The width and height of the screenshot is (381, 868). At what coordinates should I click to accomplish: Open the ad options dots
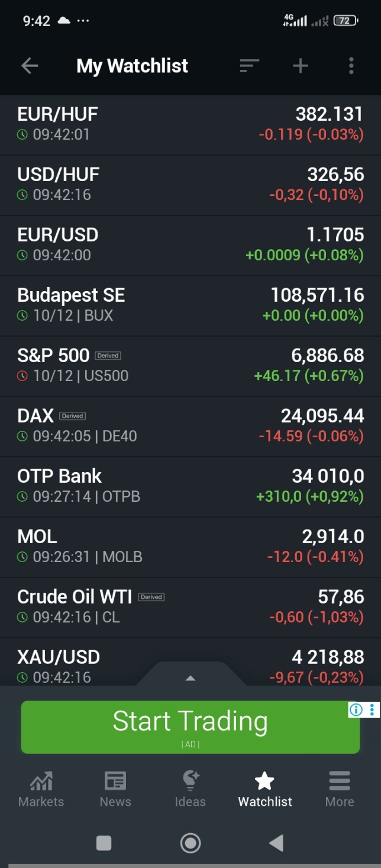372,709
